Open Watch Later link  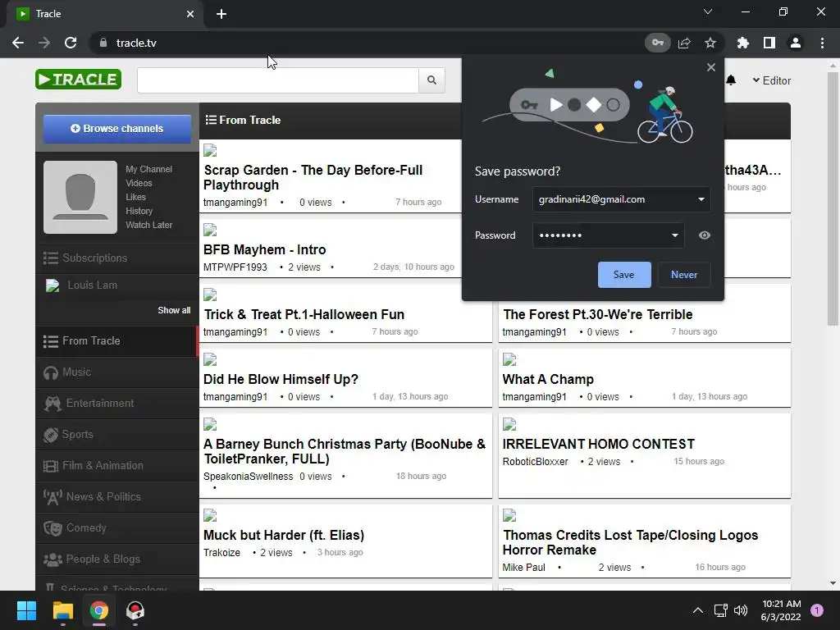click(x=149, y=225)
